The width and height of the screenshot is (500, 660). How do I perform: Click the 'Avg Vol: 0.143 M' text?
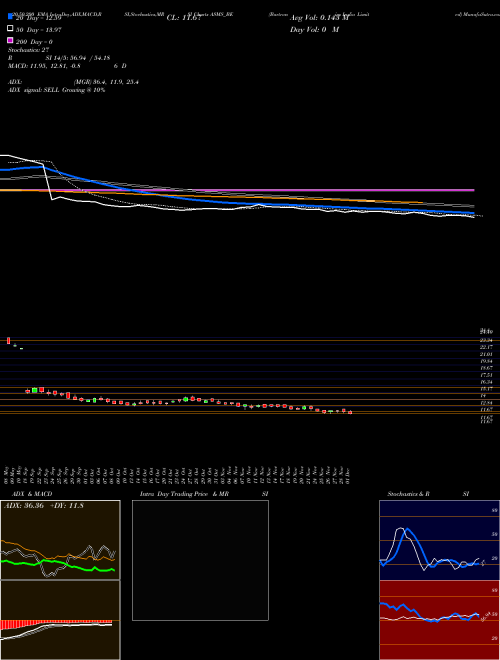point(319,18)
